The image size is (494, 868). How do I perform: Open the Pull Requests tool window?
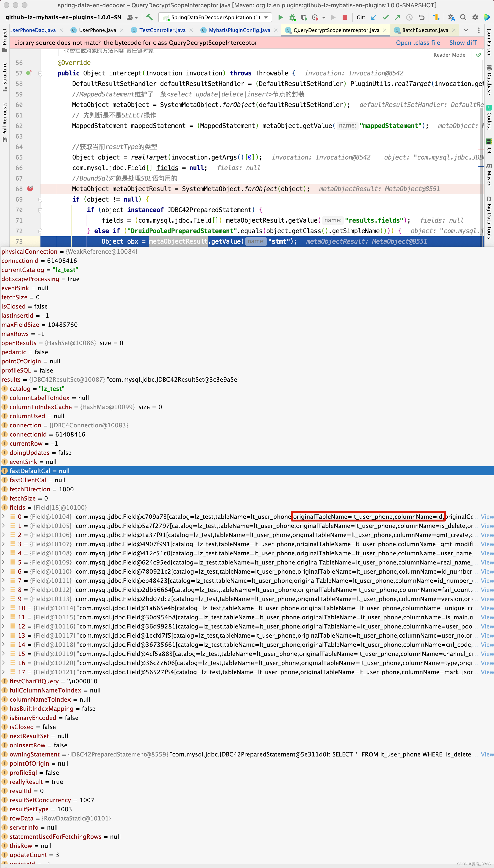pyautogui.click(x=4, y=122)
